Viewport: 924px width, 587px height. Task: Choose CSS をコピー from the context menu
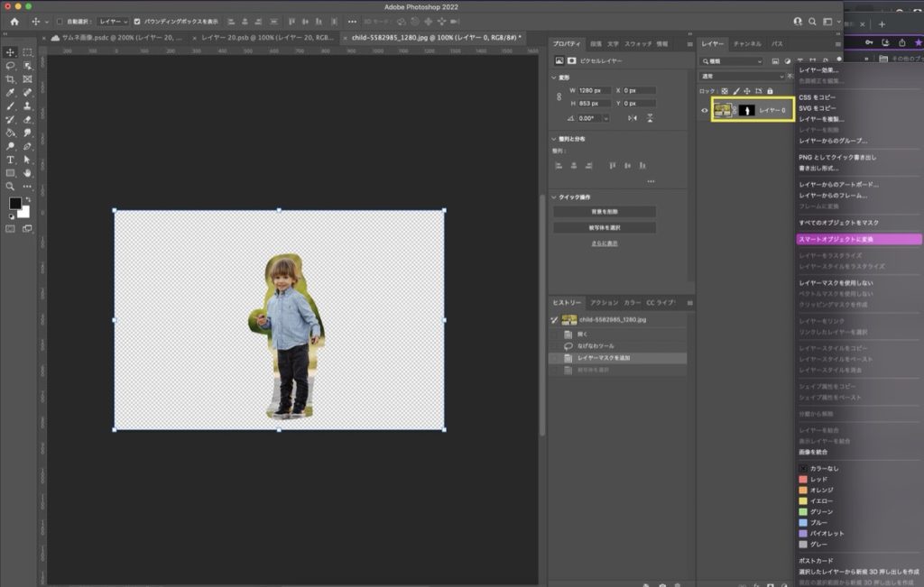pyautogui.click(x=818, y=97)
